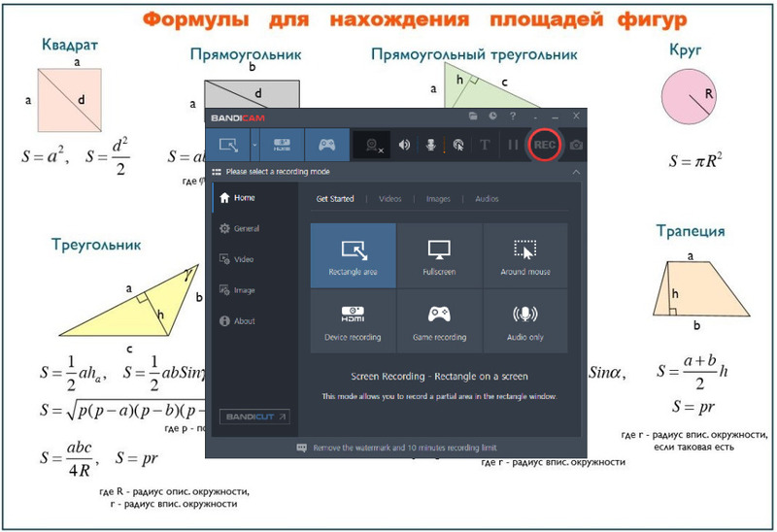Start recording with the REC button

544,145
